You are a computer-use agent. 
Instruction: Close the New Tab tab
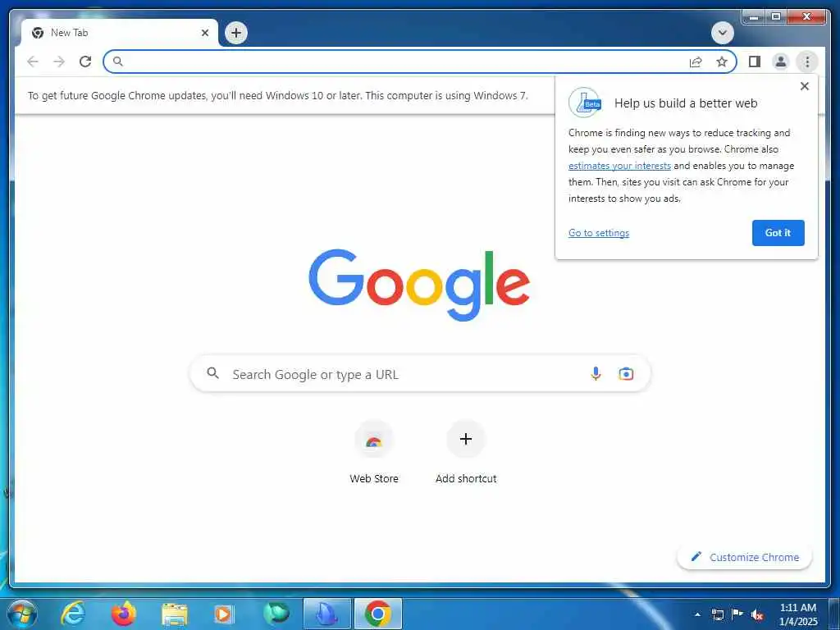pyautogui.click(x=204, y=33)
